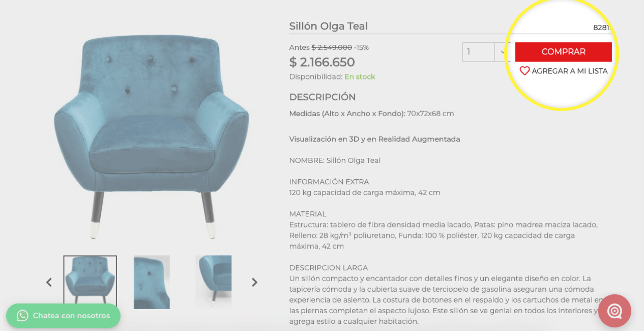This screenshot has height=331, width=644.
Task: Select the first armchair front-view thumbnail
Action: tap(90, 282)
